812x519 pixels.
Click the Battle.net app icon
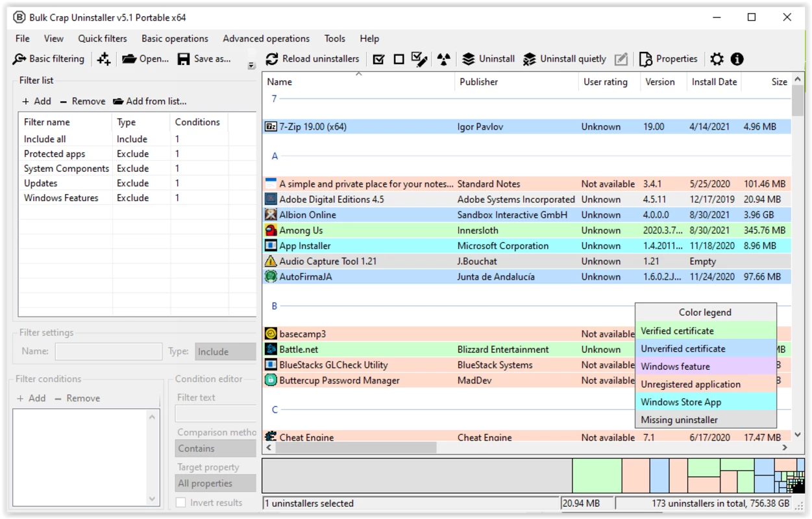coord(271,349)
